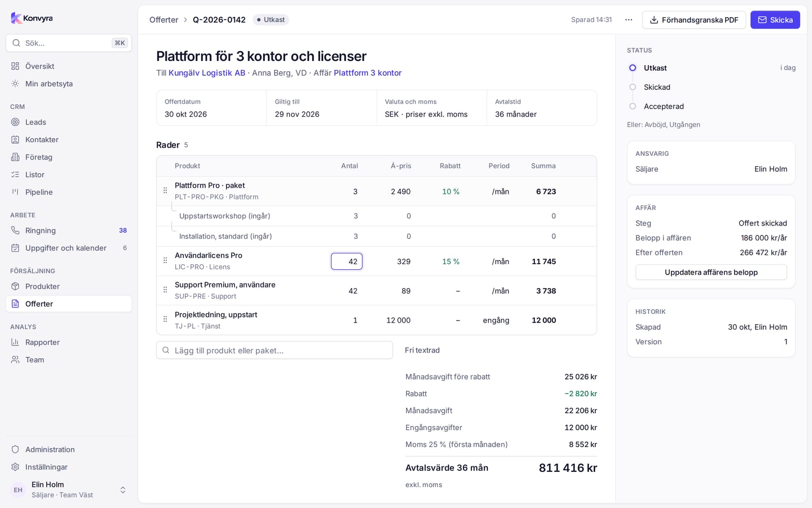Image resolution: width=812 pixels, height=508 pixels.
Task: Click Offerter breadcrumb link
Action: (164, 20)
